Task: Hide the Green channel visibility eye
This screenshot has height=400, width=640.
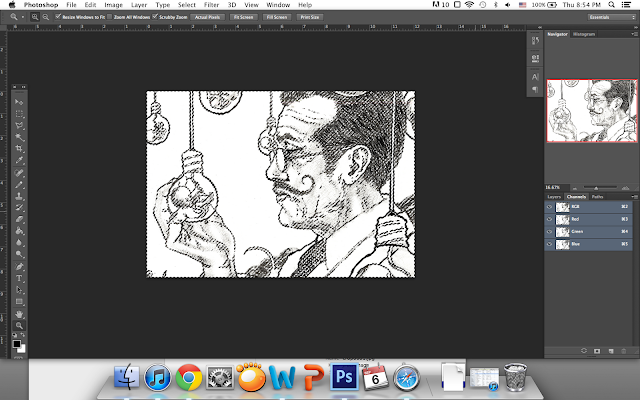Action: 549,231
